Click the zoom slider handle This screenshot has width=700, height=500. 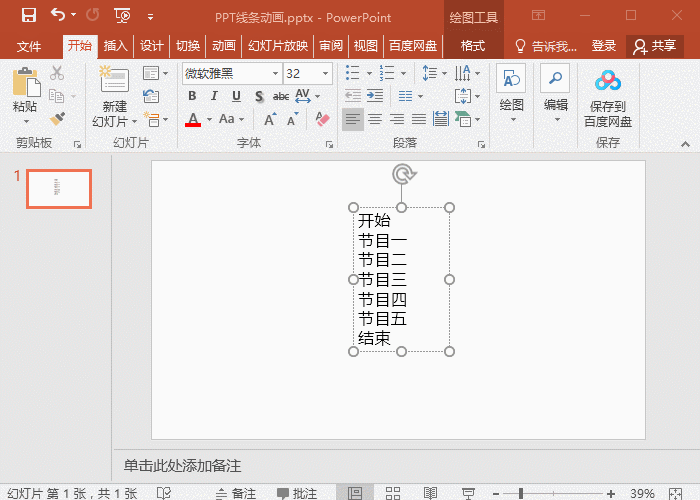point(521,493)
